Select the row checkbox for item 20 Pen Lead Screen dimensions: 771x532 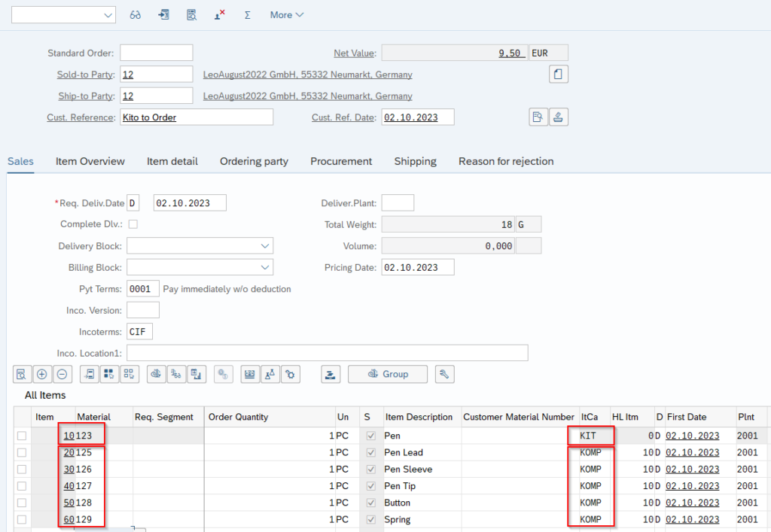(22, 452)
